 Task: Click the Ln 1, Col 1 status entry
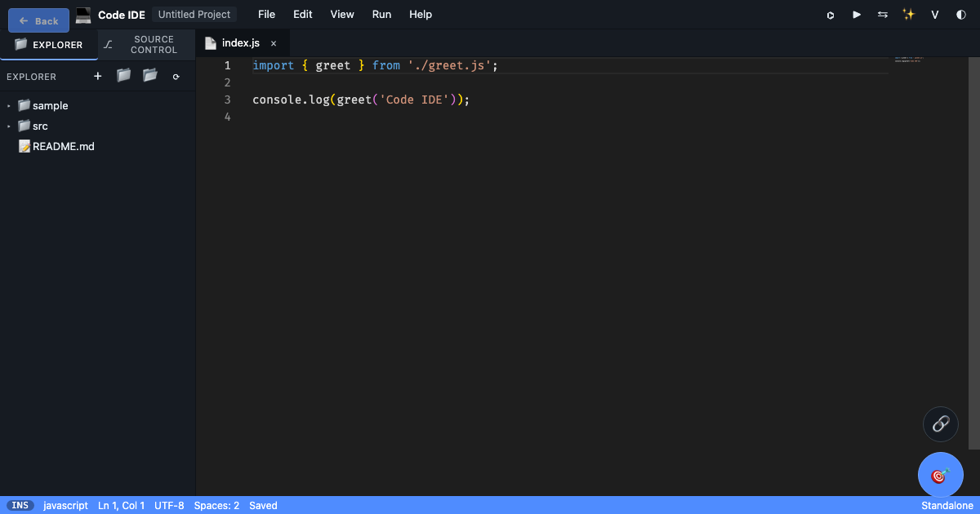121,506
